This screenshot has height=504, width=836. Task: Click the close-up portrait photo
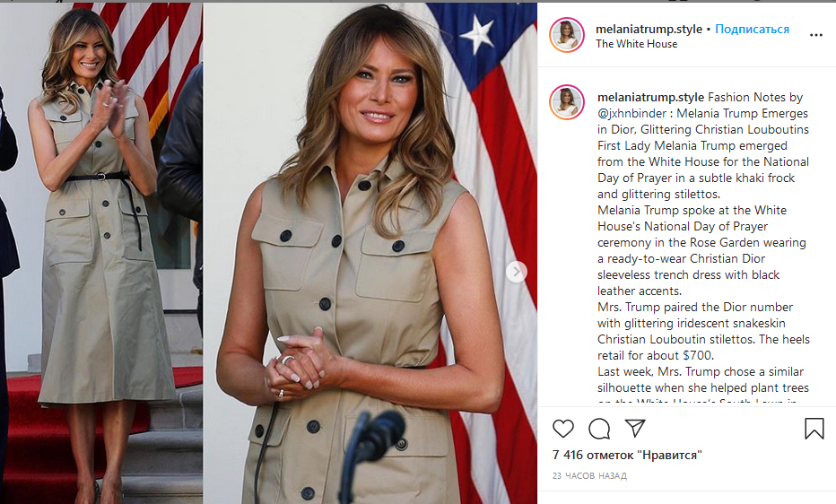[370, 253]
